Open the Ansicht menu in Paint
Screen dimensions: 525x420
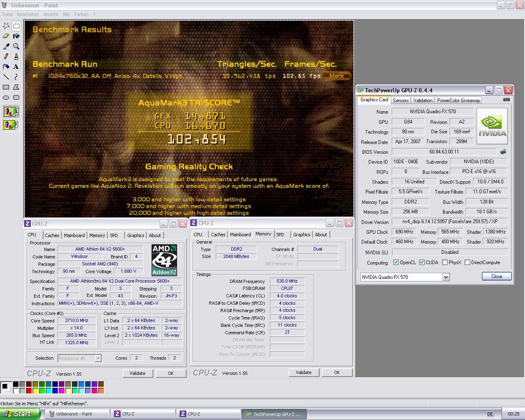[x=51, y=14]
